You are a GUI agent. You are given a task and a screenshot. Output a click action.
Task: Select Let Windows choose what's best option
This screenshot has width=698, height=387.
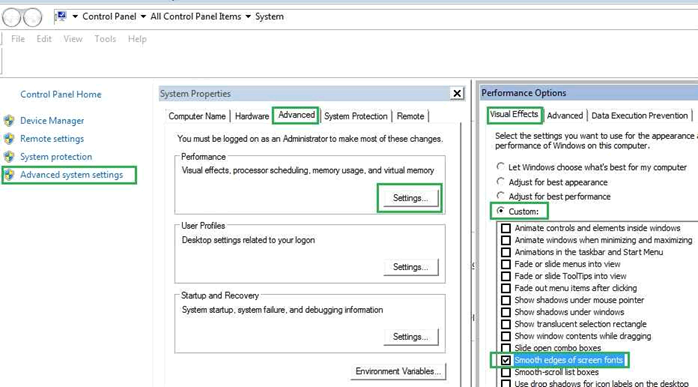coord(592,167)
